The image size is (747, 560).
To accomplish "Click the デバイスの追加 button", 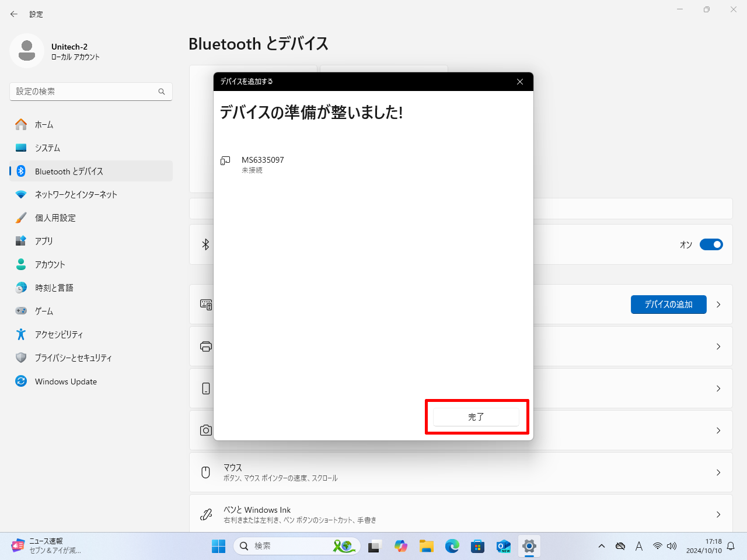I will [x=668, y=304].
